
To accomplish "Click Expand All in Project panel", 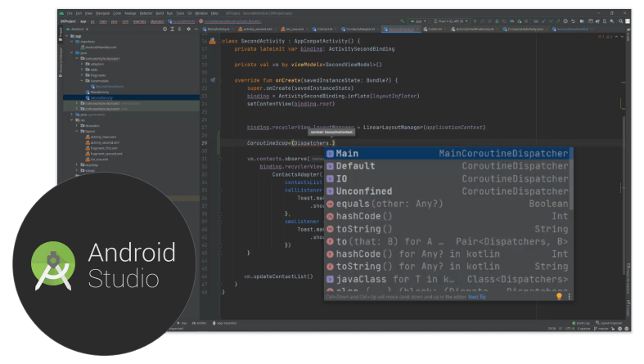I will [173, 29].
